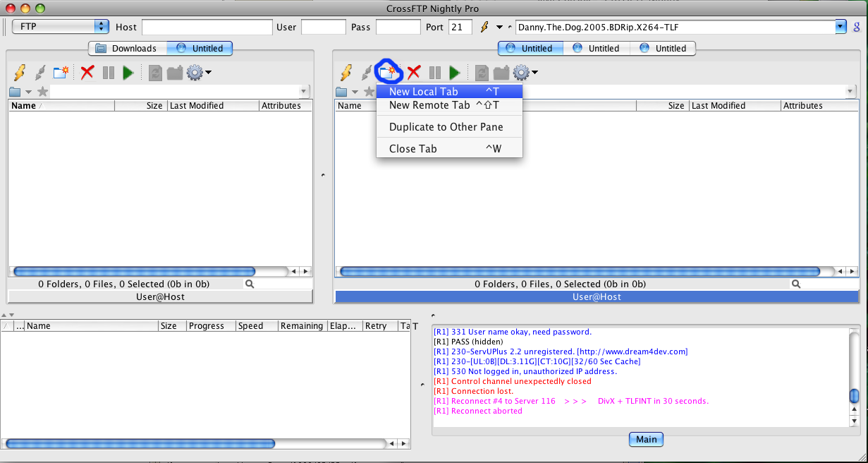Click the User input field
Viewport: 868px width, 463px height.
(x=323, y=27)
